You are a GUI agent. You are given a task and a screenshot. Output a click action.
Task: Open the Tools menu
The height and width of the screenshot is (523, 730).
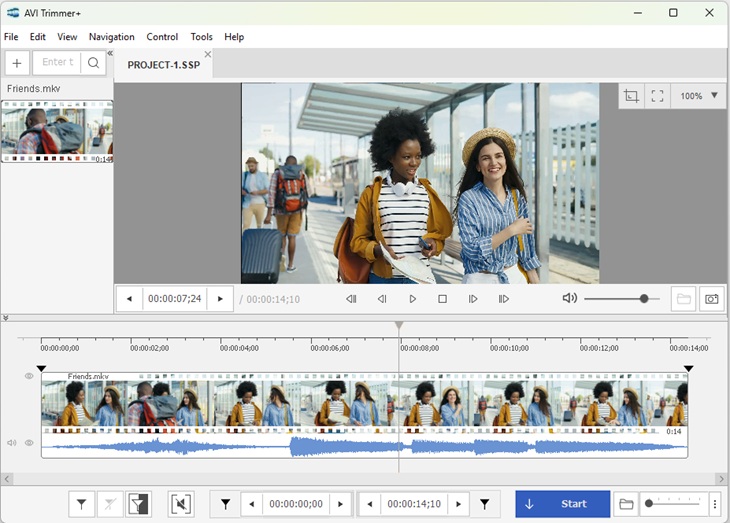pyautogui.click(x=201, y=37)
